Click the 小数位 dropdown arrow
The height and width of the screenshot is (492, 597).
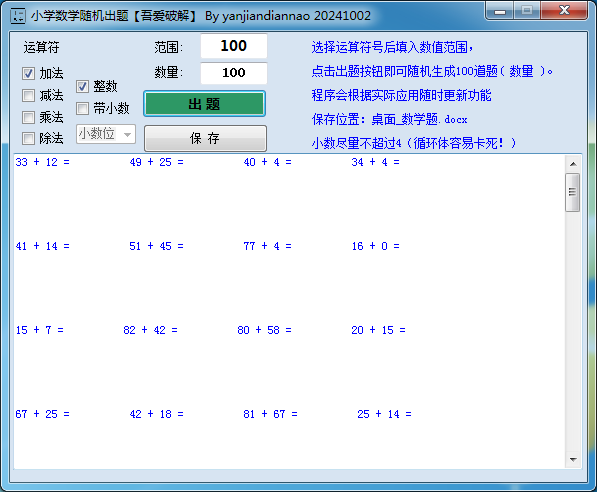pyautogui.click(x=128, y=134)
